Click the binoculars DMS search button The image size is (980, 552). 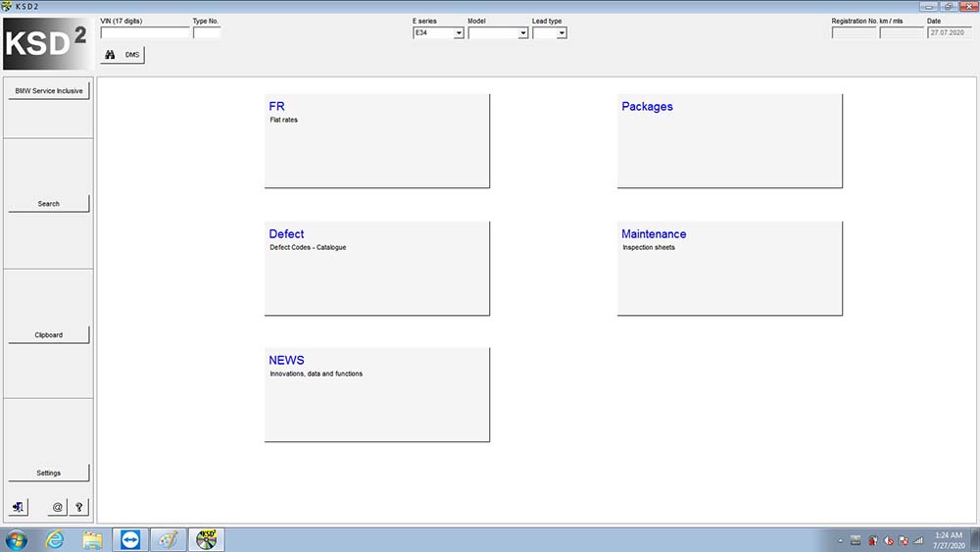click(x=122, y=55)
